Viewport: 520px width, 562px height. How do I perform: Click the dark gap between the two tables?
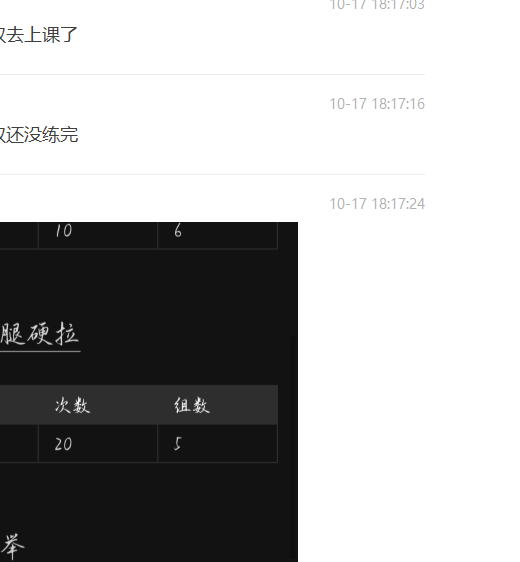[149, 283]
